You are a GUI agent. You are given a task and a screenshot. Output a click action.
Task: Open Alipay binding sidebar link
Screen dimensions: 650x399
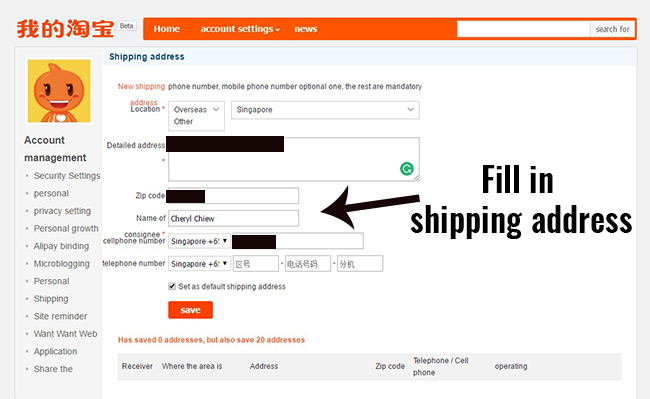[61, 246]
